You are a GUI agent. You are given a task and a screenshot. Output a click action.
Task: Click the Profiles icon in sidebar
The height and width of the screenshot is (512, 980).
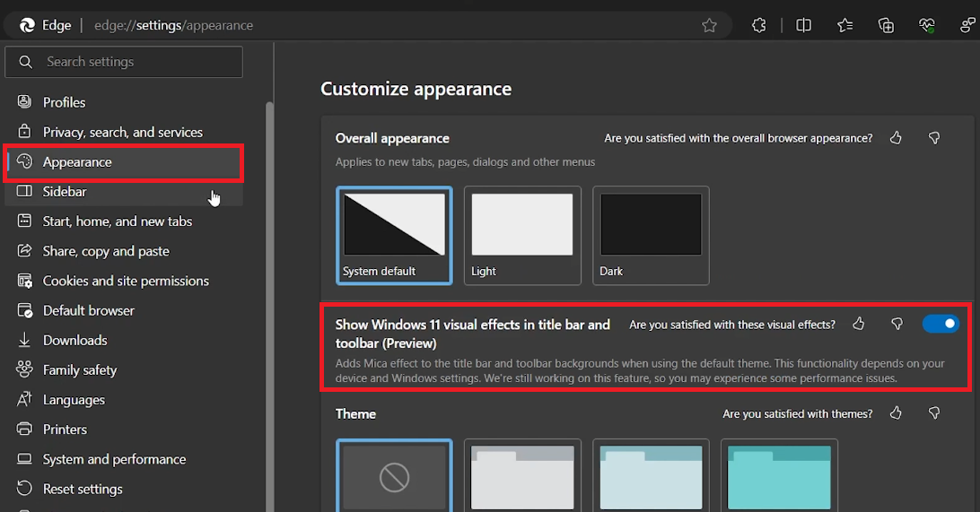24,102
